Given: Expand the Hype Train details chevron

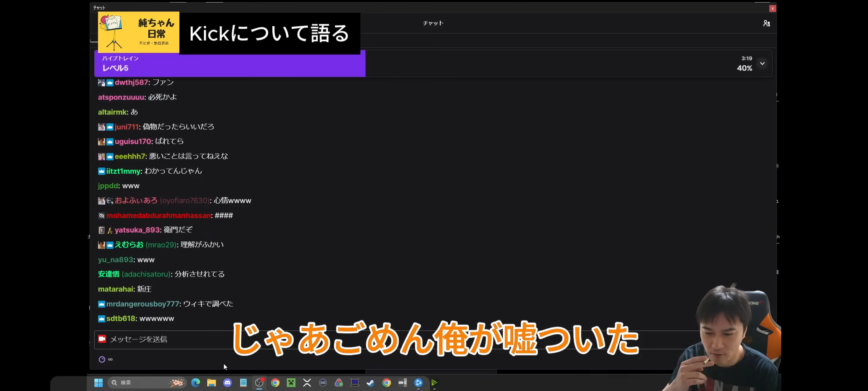Looking at the screenshot, I should click(x=762, y=63).
